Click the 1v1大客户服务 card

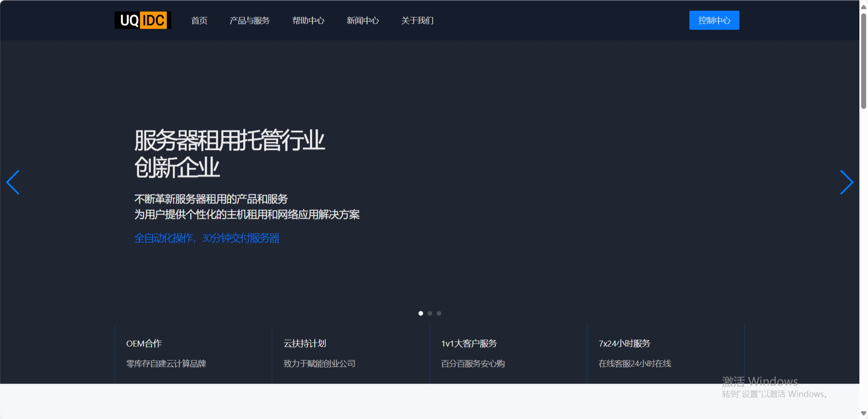click(x=508, y=353)
